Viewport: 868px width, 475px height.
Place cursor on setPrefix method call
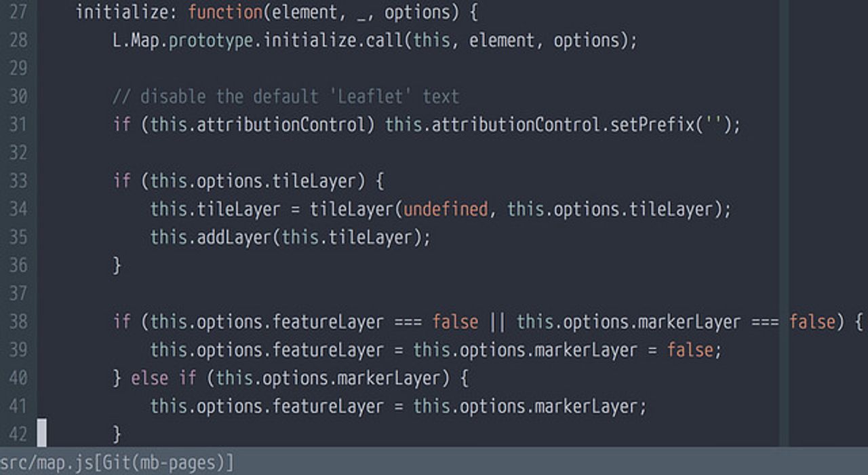pyautogui.click(x=652, y=125)
